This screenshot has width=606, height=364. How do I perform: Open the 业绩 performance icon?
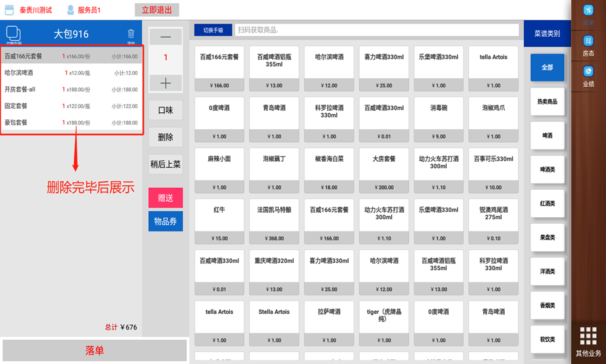click(588, 71)
